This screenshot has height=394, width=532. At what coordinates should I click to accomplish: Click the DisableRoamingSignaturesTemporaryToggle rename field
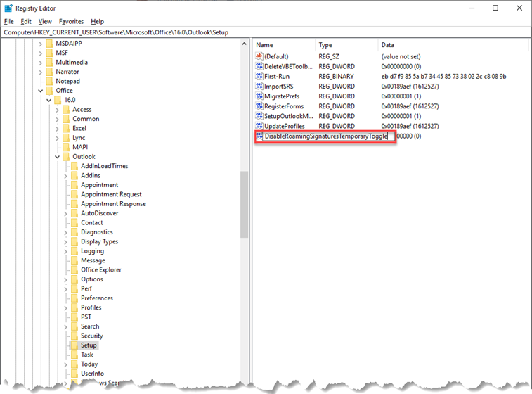pyautogui.click(x=329, y=136)
